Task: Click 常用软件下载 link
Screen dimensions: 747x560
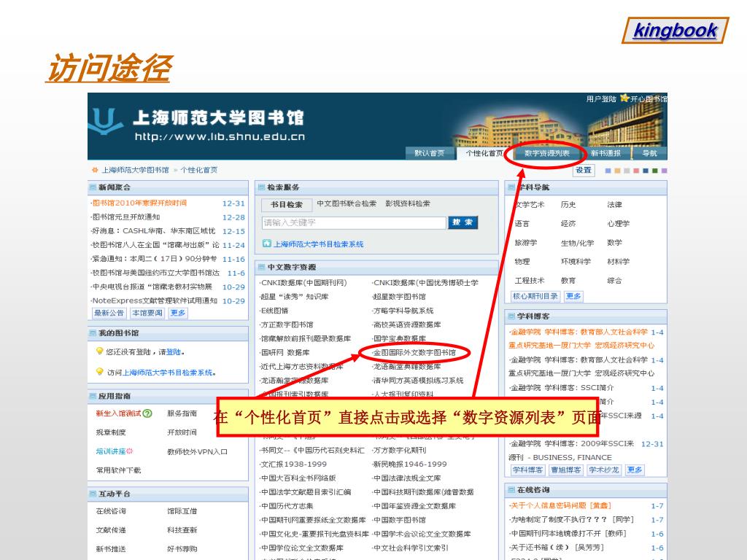Action: click(119, 470)
